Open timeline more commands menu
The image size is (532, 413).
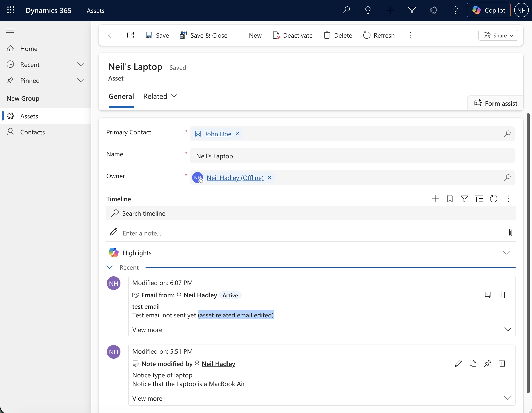tap(508, 199)
